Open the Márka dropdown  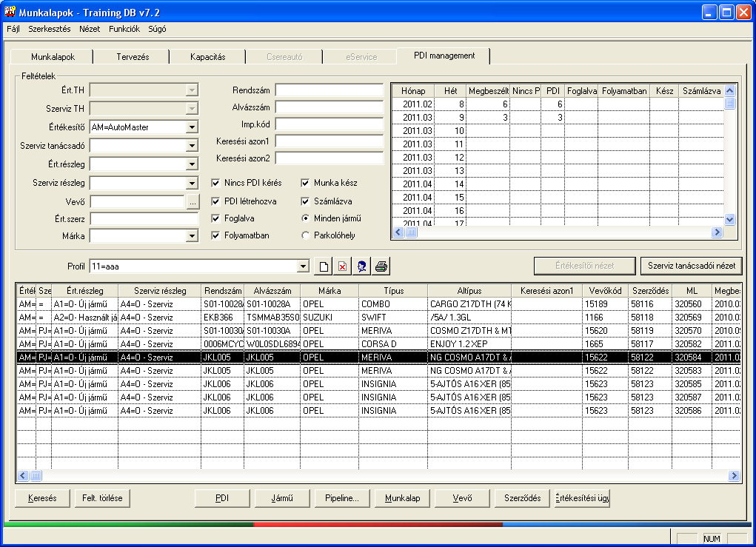coord(192,236)
